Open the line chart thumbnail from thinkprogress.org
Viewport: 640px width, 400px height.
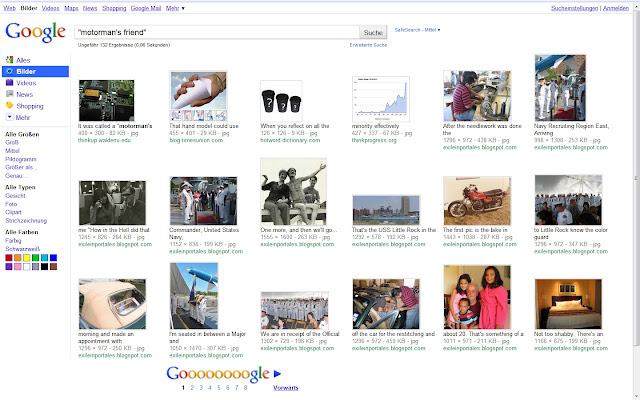[x=381, y=99]
